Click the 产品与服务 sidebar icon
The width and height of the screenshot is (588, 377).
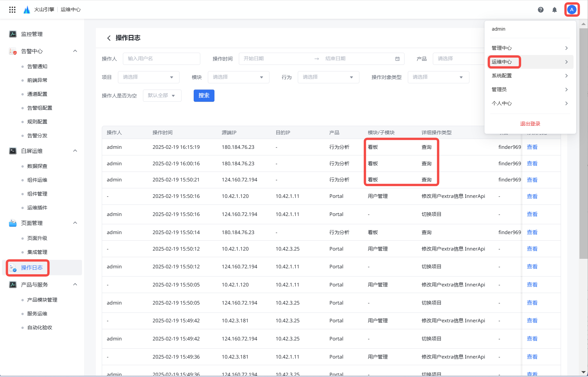[x=13, y=284]
